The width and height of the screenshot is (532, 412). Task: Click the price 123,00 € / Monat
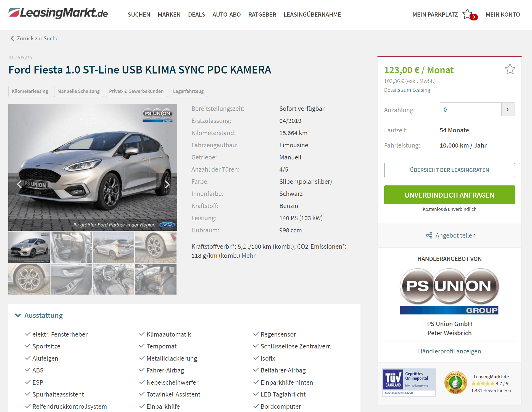pyautogui.click(x=419, y=70)
